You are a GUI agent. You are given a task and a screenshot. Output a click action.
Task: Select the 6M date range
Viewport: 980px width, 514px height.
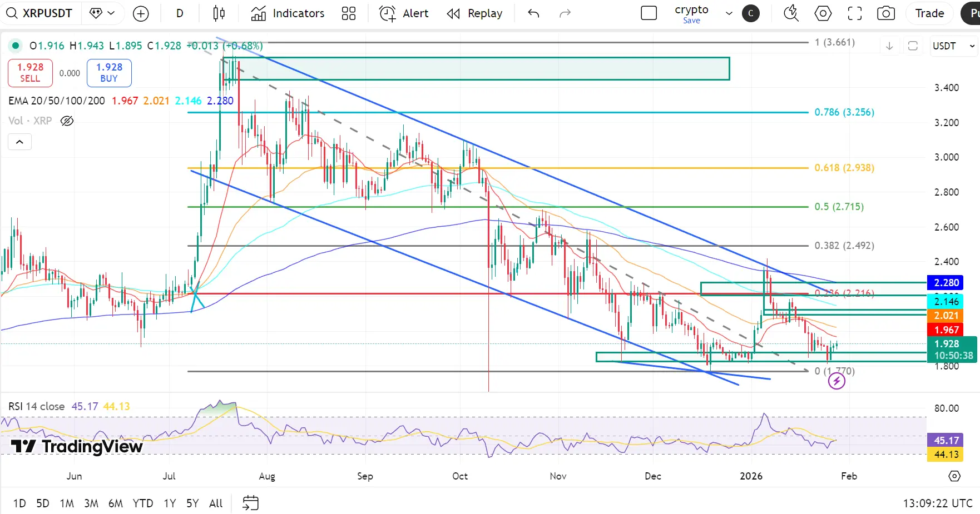point(116,503)
